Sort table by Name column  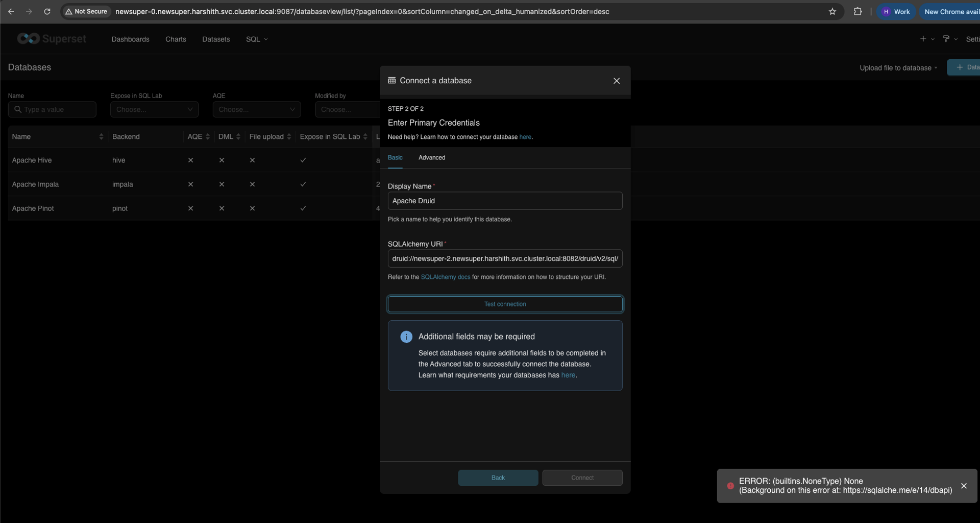pyautogui.click(x=101, y=136)
